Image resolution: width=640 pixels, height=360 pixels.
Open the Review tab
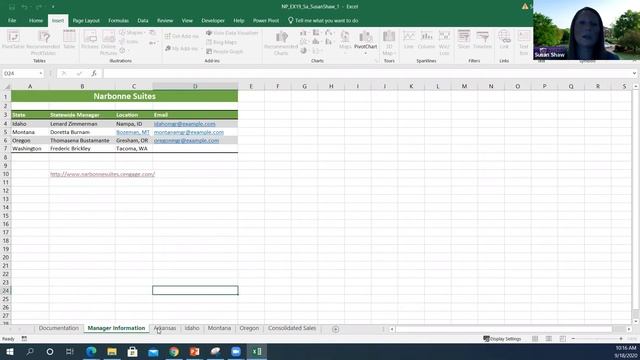point(165,20)
